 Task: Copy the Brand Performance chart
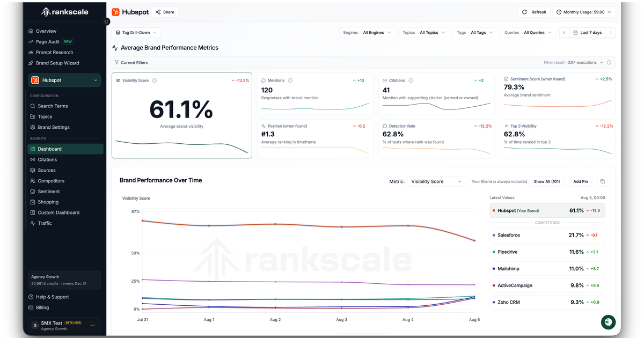point(602,181)
